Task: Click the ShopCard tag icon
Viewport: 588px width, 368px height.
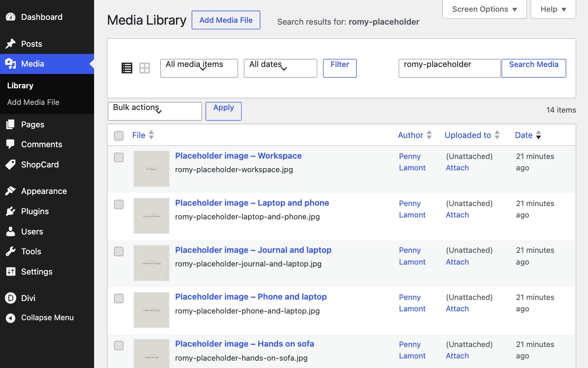Action: 11,164
